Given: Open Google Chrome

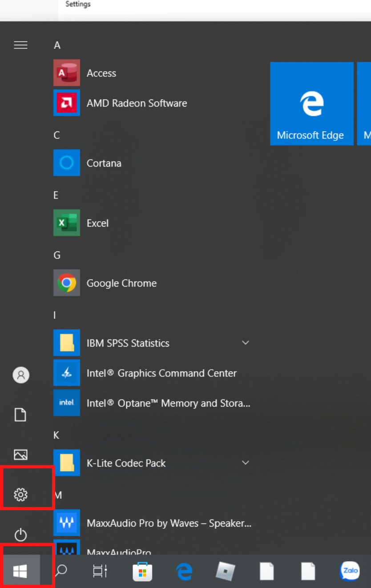Looking at the screenshot, I should click(x=151, y=283).
